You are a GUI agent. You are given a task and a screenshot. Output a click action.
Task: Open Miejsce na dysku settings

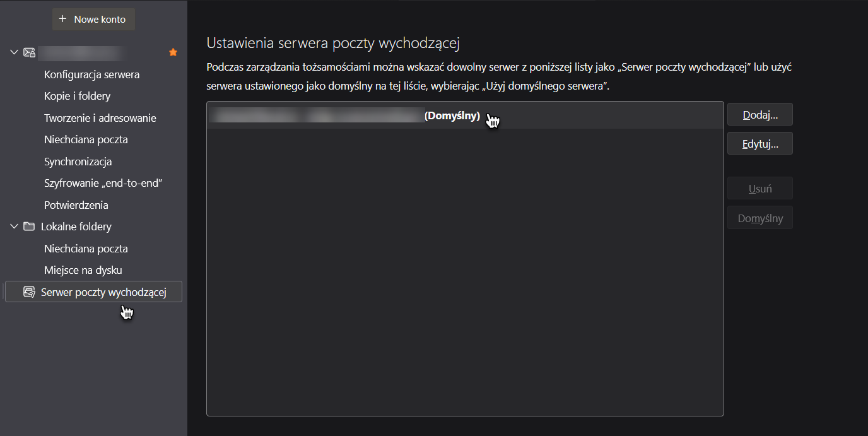83,270
